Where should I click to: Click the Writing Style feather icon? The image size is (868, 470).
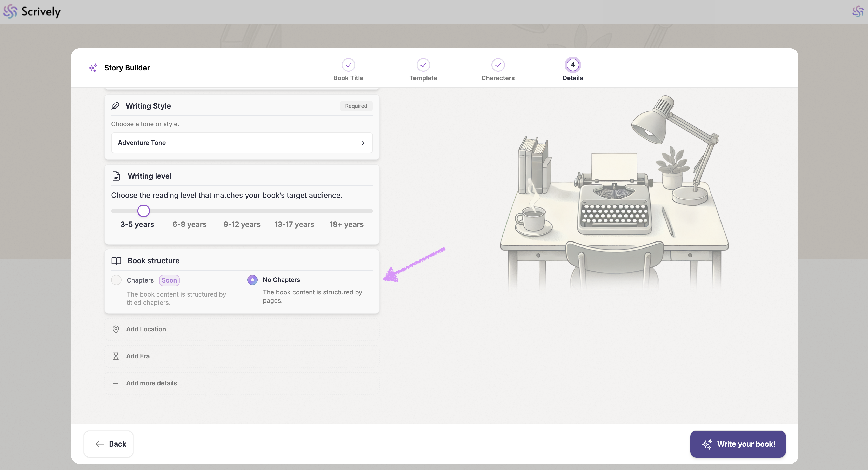pyautogui.click(x=116, y=106)
